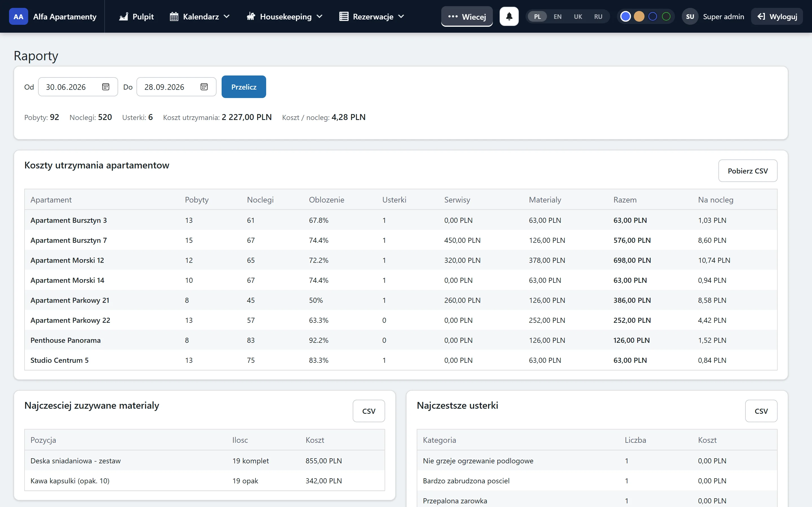
Task: Export materials table via CSV button
Action: (x=369, y=411)
